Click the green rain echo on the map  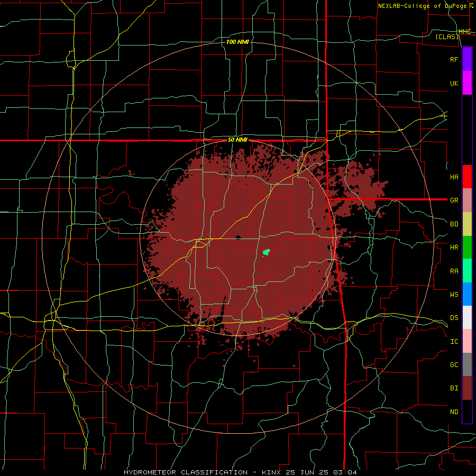(266, 252)
